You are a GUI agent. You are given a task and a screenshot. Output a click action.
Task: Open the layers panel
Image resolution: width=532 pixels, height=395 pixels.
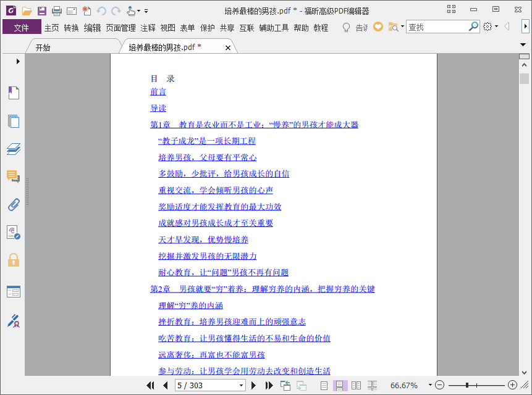(x=14, y=149)
